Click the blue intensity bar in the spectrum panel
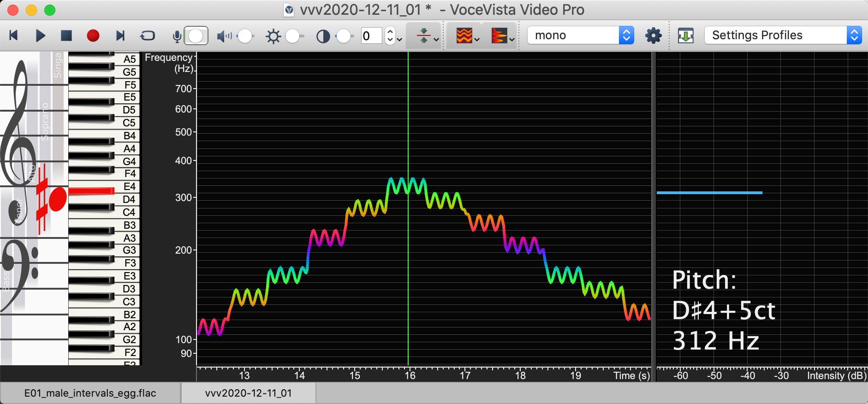 pyautogui.click(x=709, y=193)
